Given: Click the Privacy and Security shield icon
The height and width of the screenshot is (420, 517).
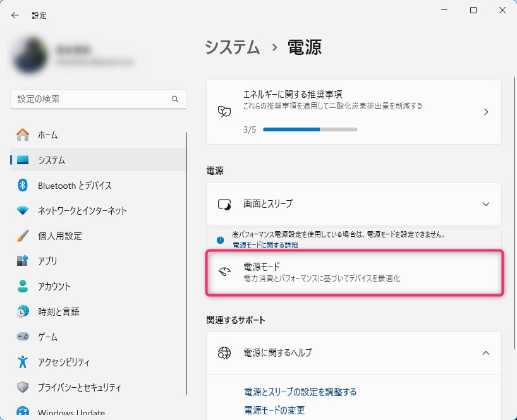Looking at the screenshot, I should [x=23, y=387].
